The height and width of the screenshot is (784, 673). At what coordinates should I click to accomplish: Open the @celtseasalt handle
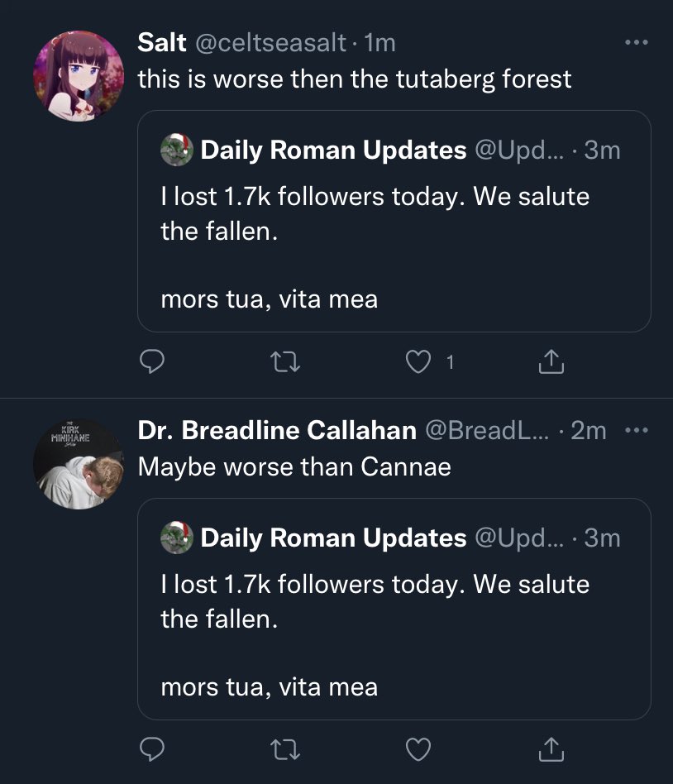coord(270,42)
